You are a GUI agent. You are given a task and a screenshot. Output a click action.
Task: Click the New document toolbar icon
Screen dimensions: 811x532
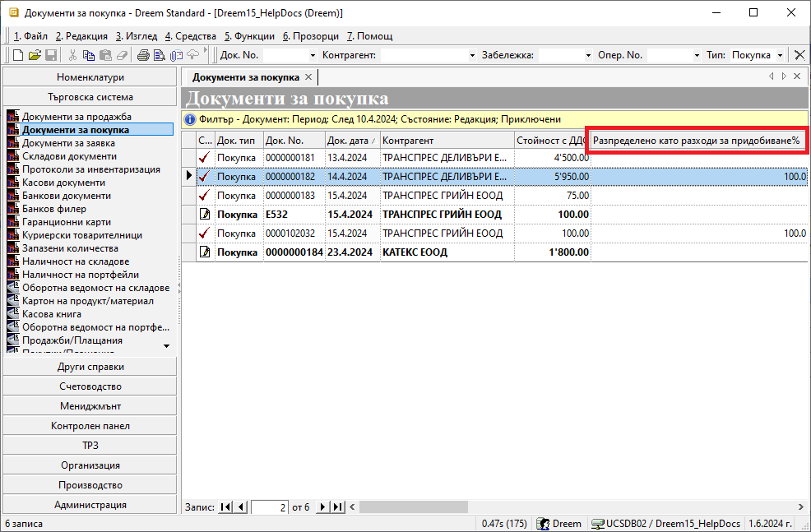click(18, 55)
